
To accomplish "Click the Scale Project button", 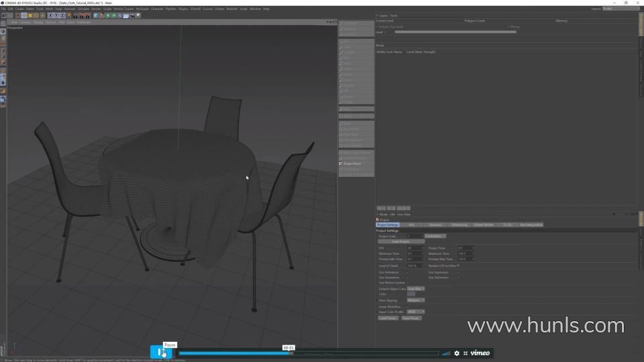I will click(x=400, y=241).
